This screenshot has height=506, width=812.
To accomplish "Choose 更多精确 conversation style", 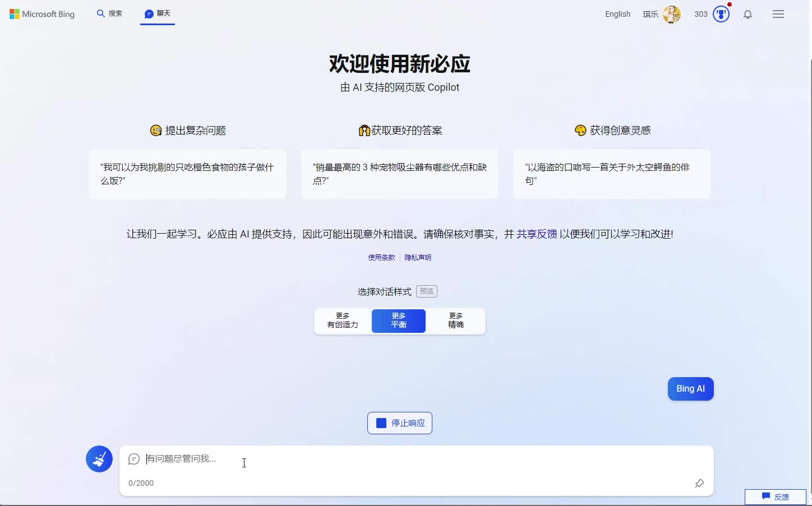I will (456, 321).
